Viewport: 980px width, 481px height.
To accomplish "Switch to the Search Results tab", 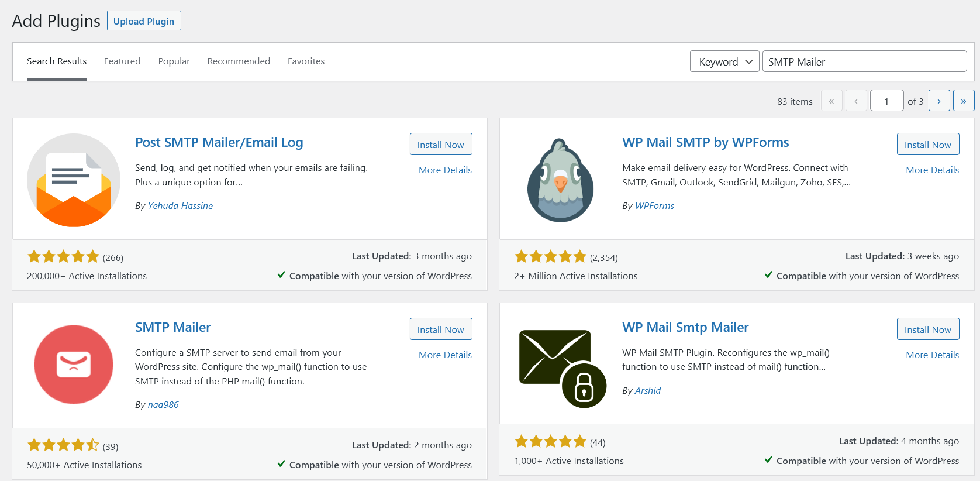I will 57,61.
